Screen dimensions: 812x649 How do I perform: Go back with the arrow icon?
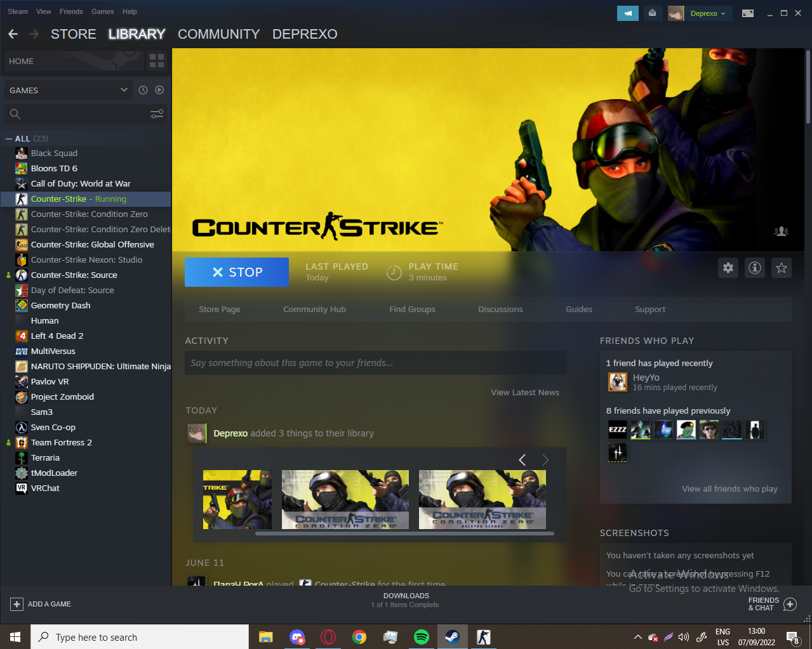(13, 34)
